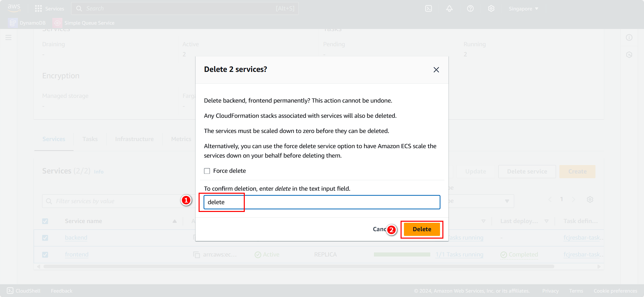Open the right sidebar hexagon-clock icon
This screenshot has width=644, height=297.
[629, 55]
